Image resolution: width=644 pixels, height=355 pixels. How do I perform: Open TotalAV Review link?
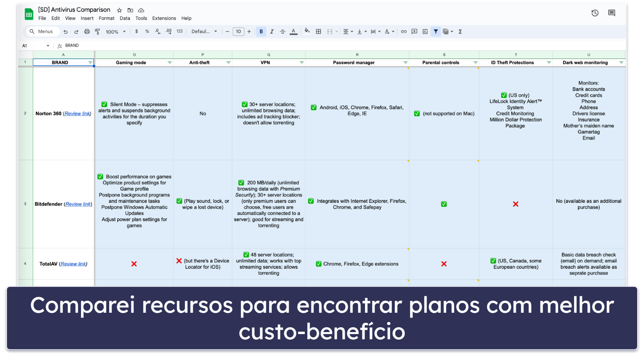(x=73, y=264)
